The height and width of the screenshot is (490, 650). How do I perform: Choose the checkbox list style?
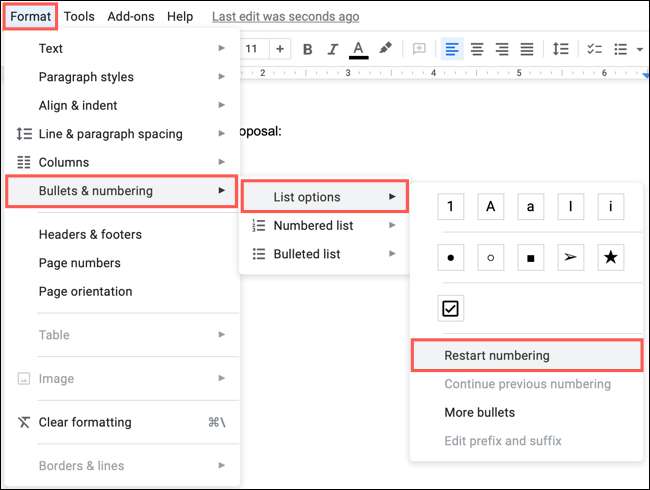(451, 309)
